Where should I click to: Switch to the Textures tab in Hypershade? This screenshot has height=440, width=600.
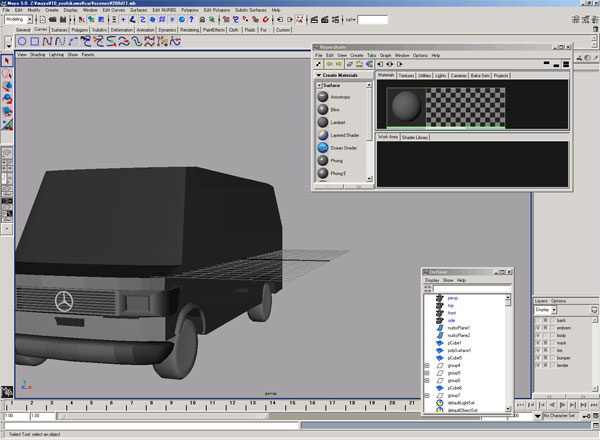(x=406, y=75)
